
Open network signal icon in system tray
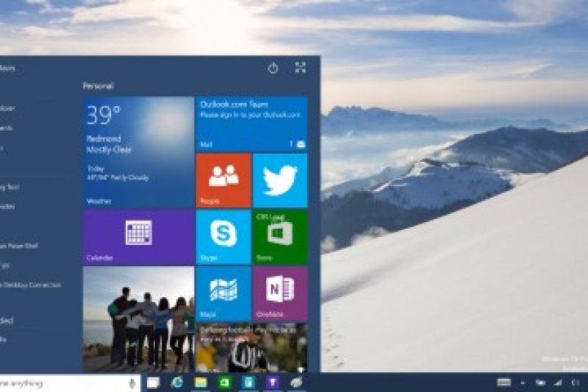(x=558, y=382)
